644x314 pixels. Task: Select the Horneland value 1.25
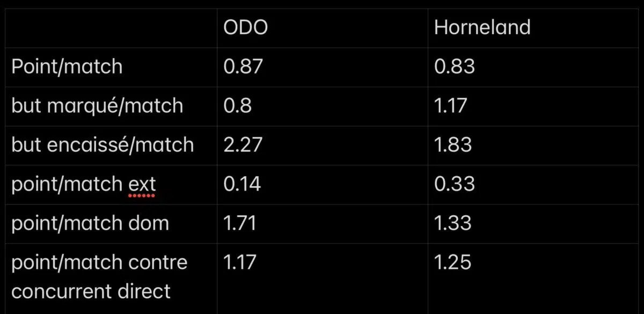coord(452,262)
